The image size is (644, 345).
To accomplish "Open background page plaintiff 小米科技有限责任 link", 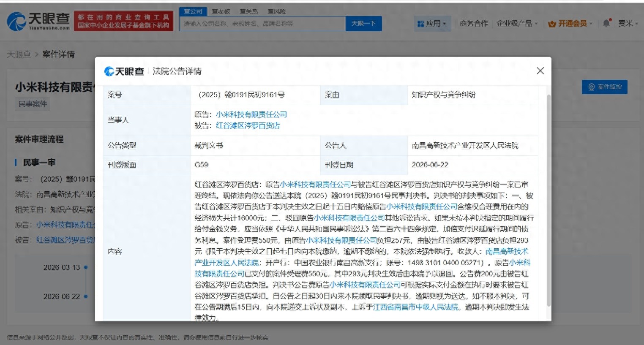I will pos(65,225).
